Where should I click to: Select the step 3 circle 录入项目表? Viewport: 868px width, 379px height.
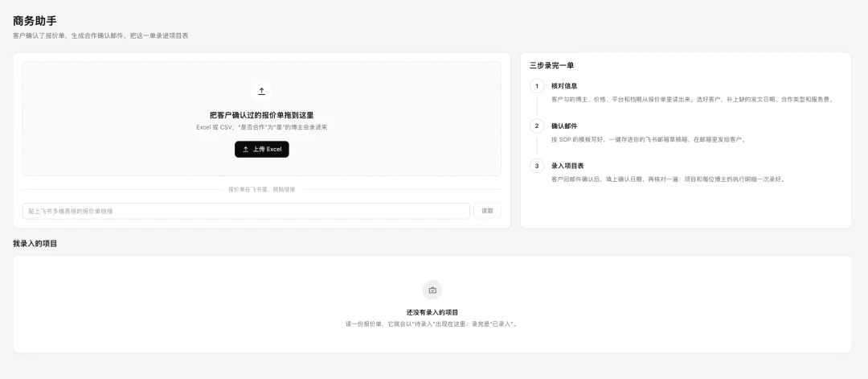click(536, 166)
